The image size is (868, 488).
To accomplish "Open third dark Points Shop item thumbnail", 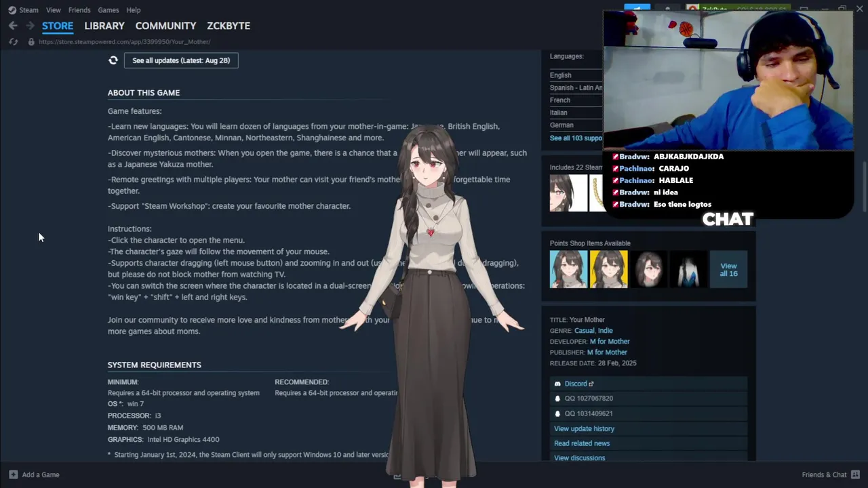I will point(648,270).
